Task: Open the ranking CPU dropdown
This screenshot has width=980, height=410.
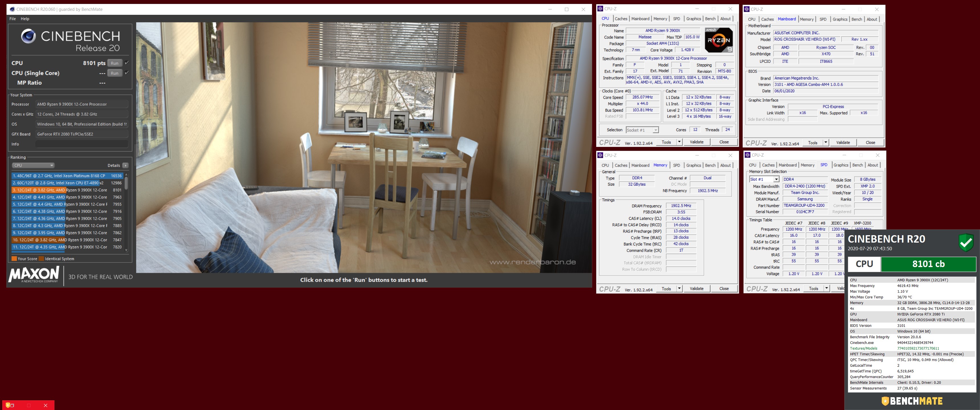Action: pyautogui.click(x=34, y=165)
